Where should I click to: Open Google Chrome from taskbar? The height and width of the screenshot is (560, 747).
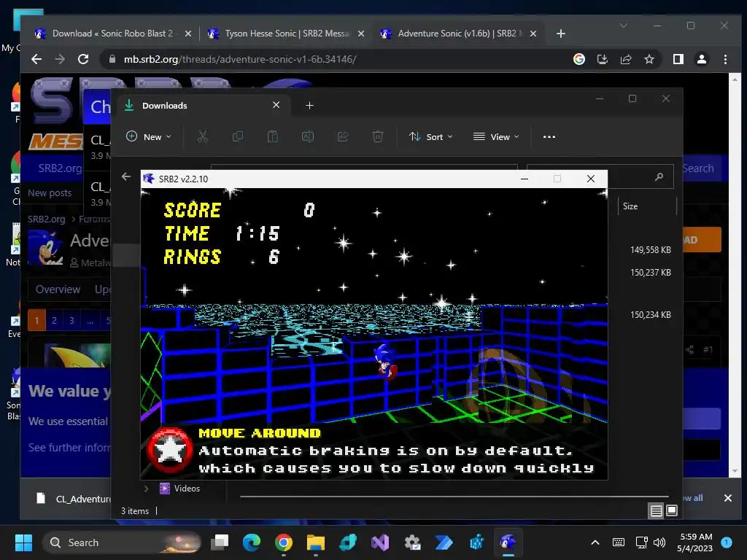[284, 542]
